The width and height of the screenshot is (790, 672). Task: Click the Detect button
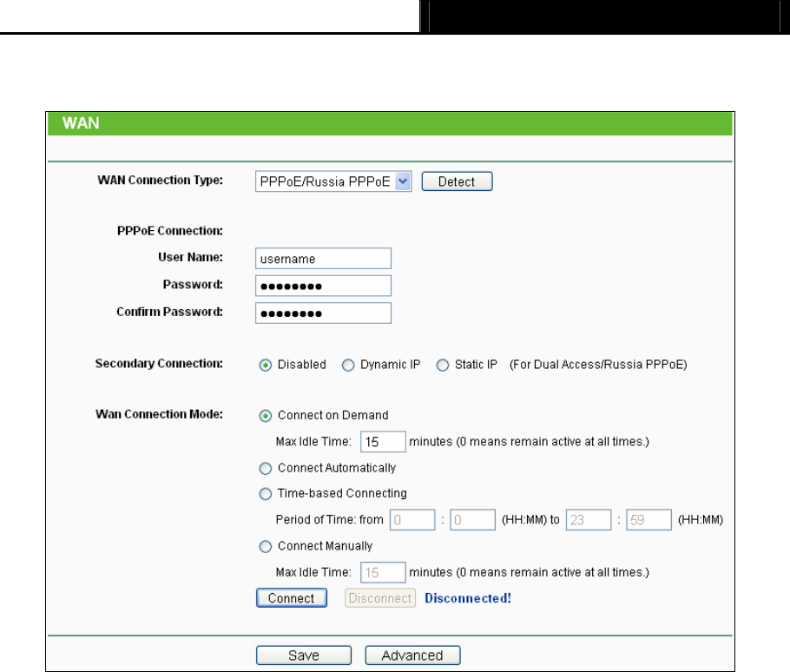[457, 181]
